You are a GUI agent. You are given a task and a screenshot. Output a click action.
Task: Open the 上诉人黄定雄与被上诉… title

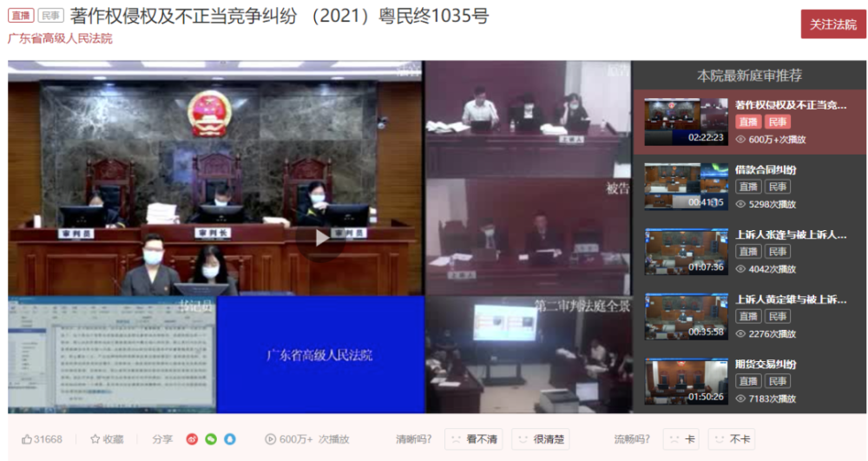point(791,300)
